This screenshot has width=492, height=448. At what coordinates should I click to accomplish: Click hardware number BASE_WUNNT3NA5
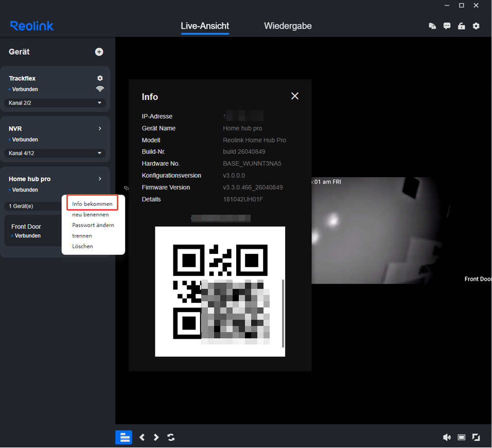coord(252,164)
